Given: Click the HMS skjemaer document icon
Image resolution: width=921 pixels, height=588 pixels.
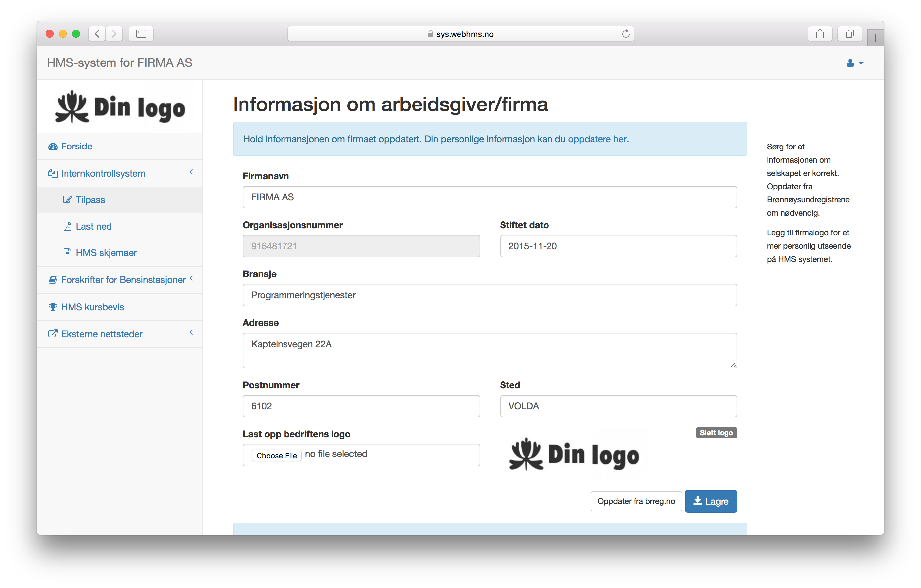Looking at the screenshot, I should [67, 253].
